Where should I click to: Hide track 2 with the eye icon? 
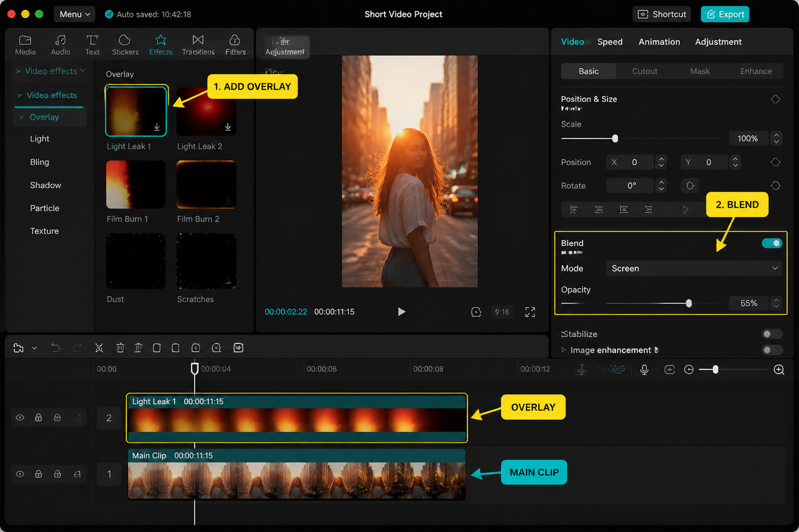click(x=20, y=418)
